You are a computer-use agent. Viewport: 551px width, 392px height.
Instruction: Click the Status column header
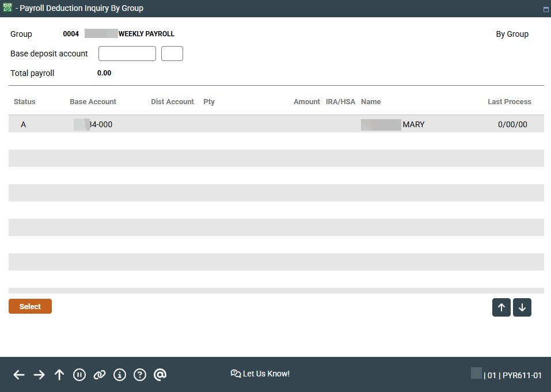coord(25,102)
